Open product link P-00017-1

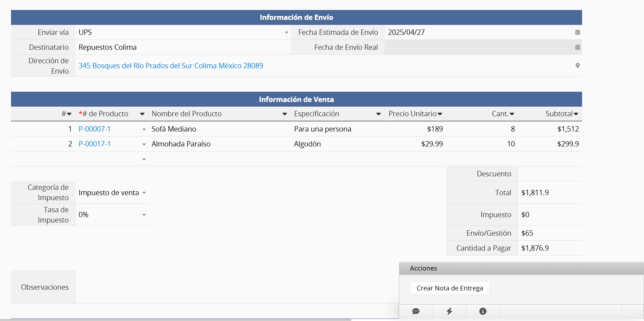[95, 144]
